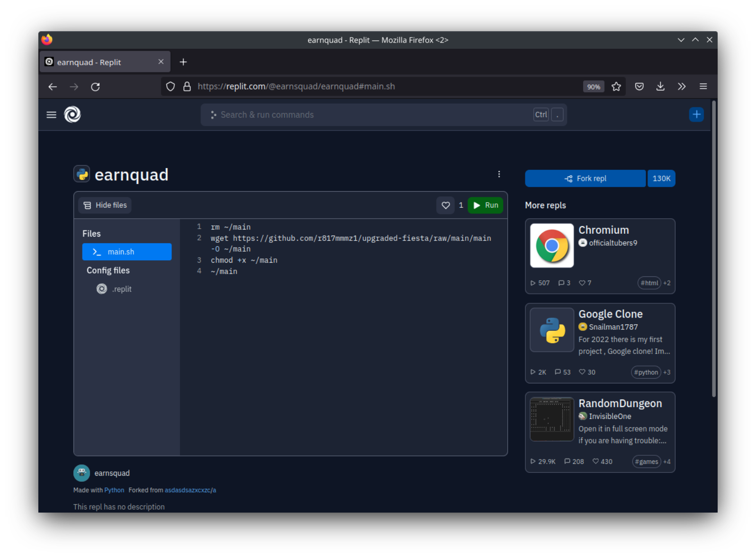Expand more tools overflow chevron
The height and width of the screenshot is (558, 756).
682,87
